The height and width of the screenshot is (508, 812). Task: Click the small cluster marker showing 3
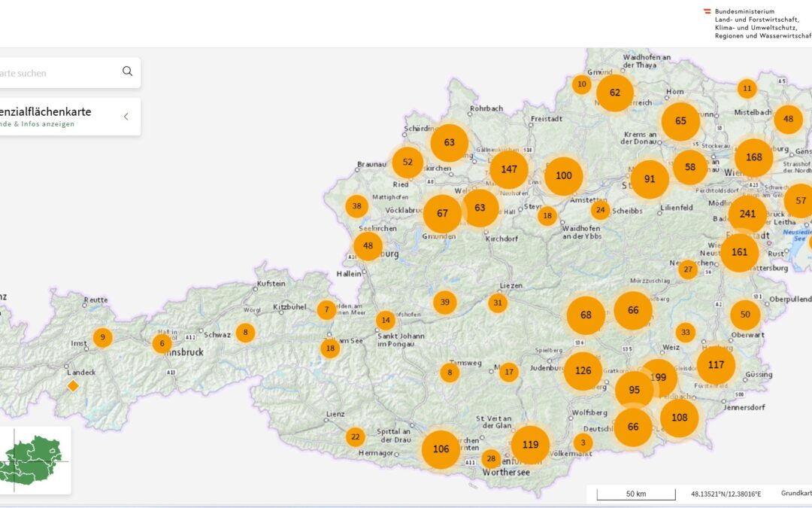click(x=583, y=443)
